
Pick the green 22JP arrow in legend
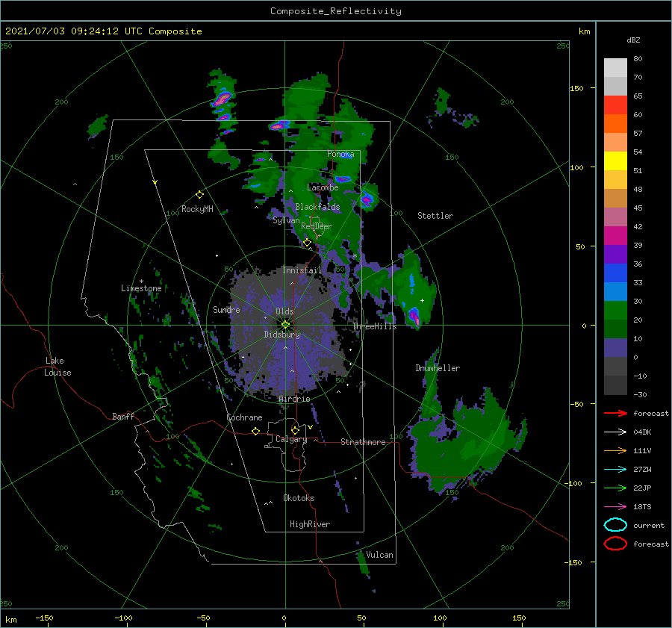tap(615, 488)
